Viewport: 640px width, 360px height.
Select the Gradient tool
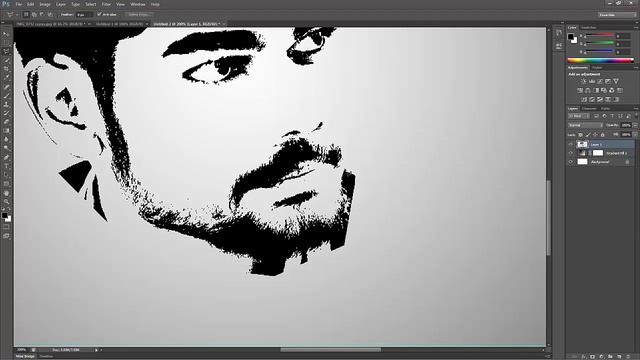click(x=6, y=131)
